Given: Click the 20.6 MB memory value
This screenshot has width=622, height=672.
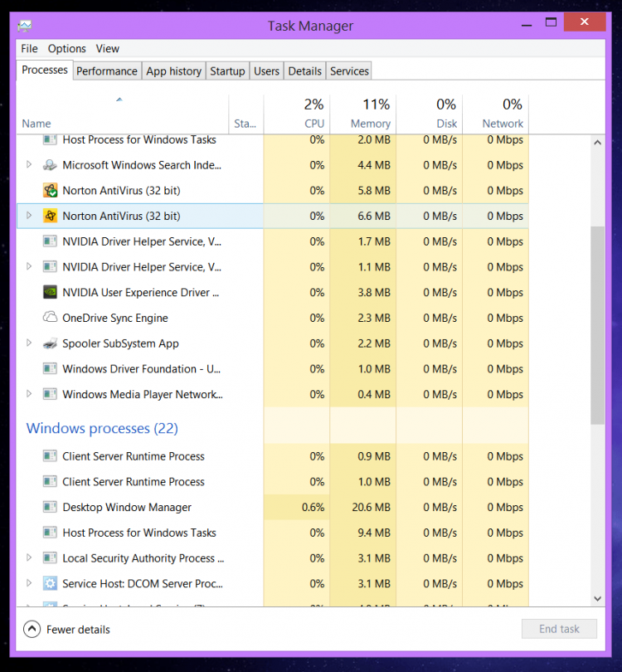Looking at the screenshot, I should [371, 508].
